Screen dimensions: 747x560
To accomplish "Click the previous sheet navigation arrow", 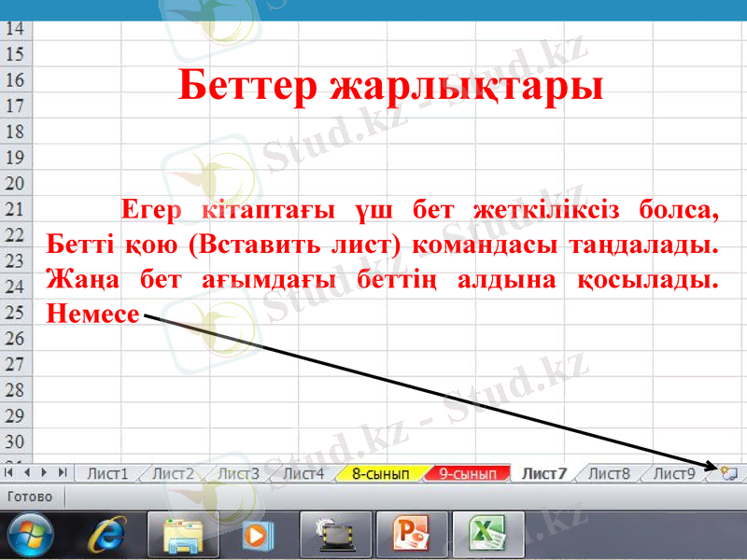I will pos(29,473).
